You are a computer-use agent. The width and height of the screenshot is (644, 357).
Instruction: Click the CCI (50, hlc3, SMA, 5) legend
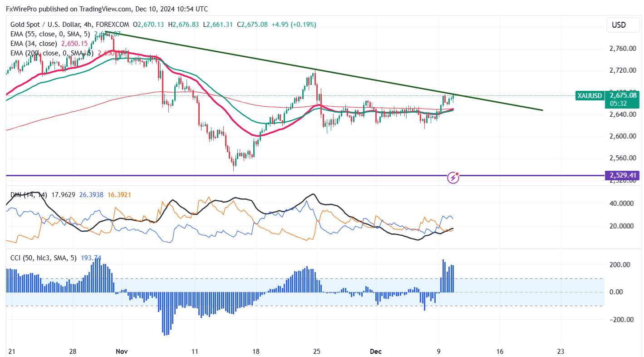(44, 258)
